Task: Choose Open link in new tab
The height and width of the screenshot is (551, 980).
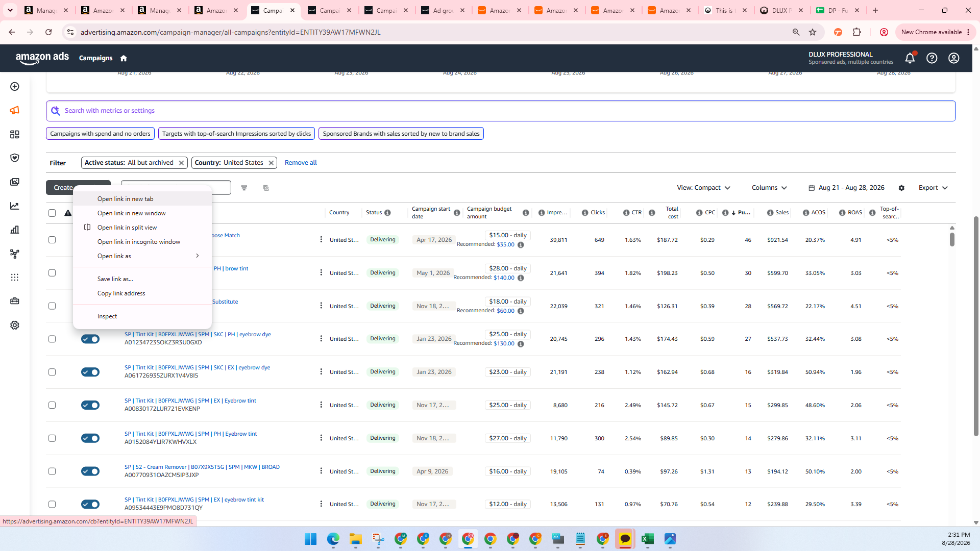Action: 142,199
